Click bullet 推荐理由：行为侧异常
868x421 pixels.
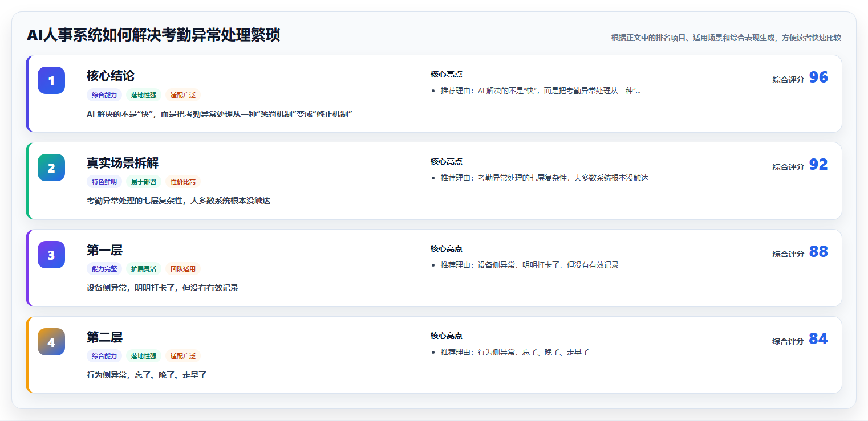tap(515, 352)
